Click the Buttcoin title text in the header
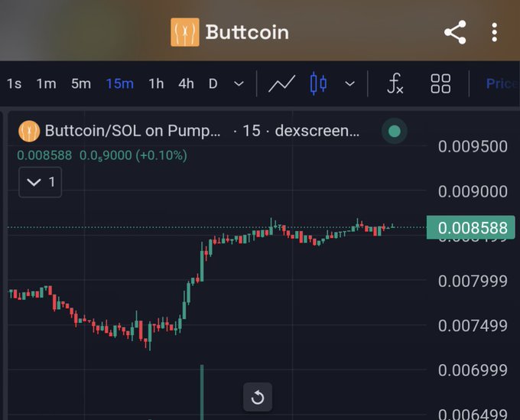This screenshot has height=420, width=520. [x=247, y=32]
